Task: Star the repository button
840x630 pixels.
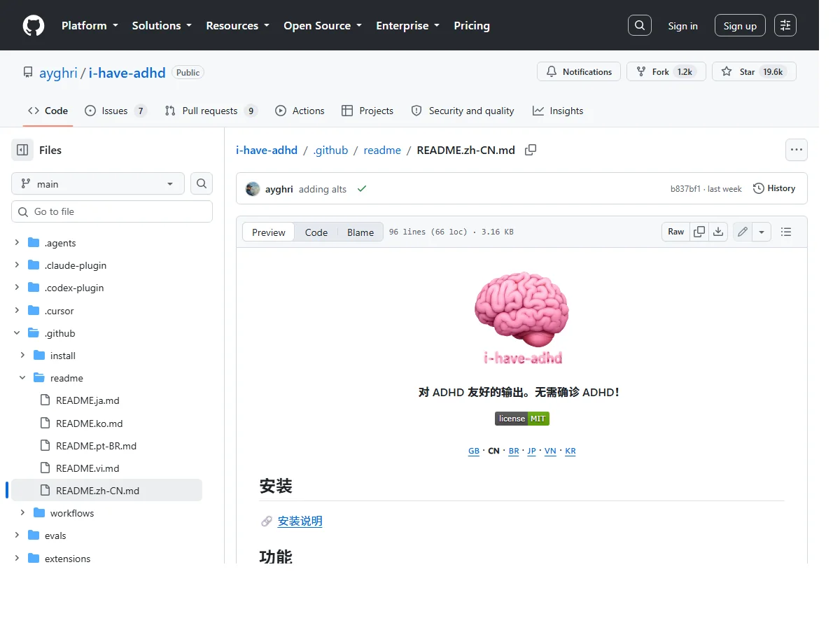Action: (x=754, y=71)
